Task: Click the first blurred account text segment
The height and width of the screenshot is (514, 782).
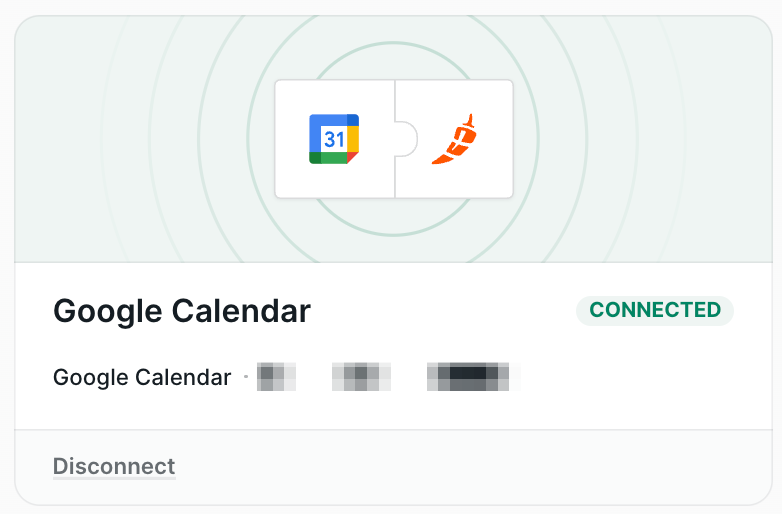Action: [276, 377]
